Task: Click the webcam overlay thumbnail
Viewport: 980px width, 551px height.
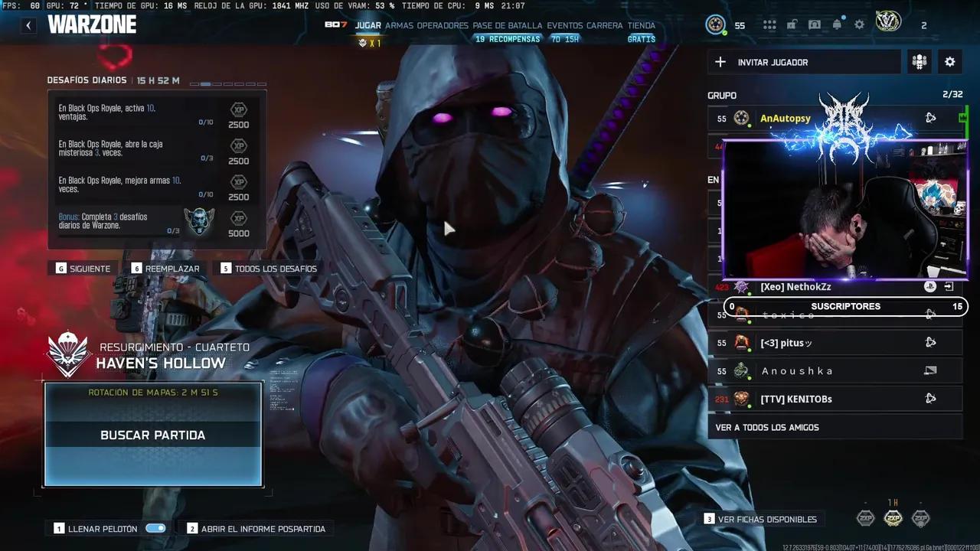Action: tap(845, 209)
